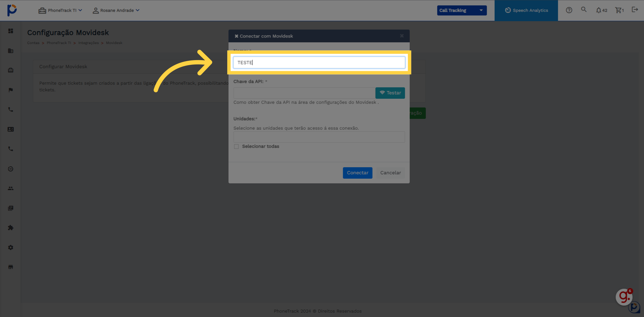Open the users group sidebar icon
This screenshot has width=644, height=317.
point(11,188)
